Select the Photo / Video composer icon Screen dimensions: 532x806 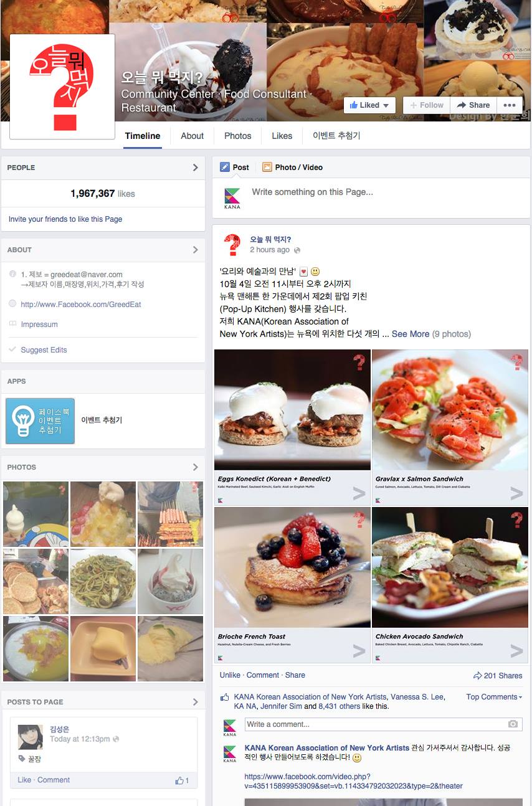coord(267,167)
